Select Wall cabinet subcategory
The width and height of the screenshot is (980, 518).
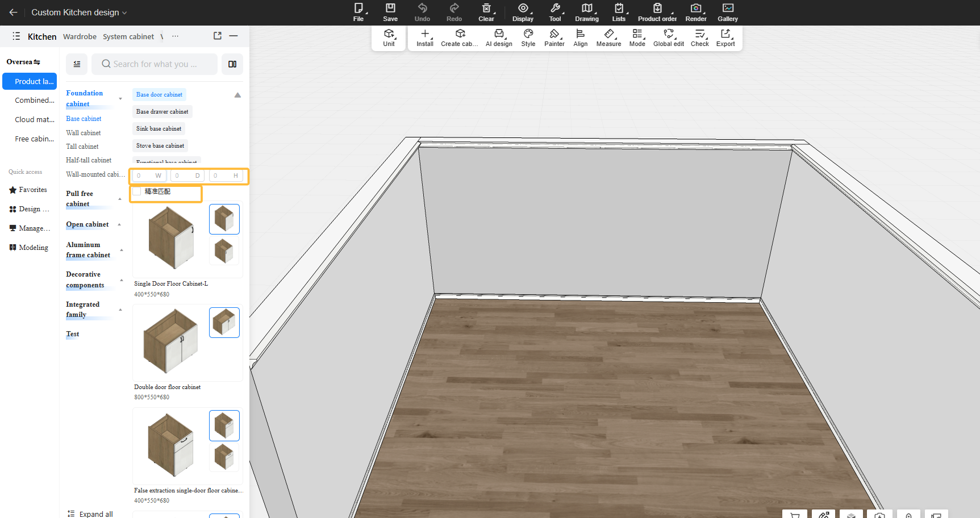(x=84, y=133)
